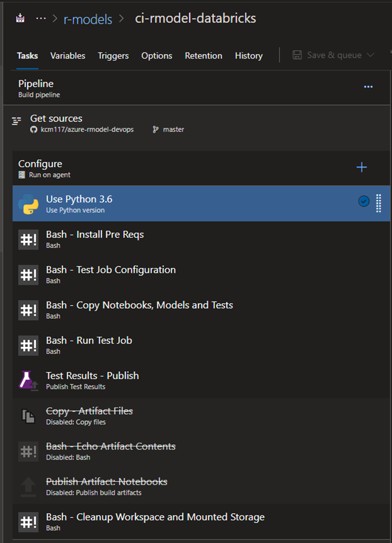Click Bash icon for Copy Notebooks task

[29, 310]
